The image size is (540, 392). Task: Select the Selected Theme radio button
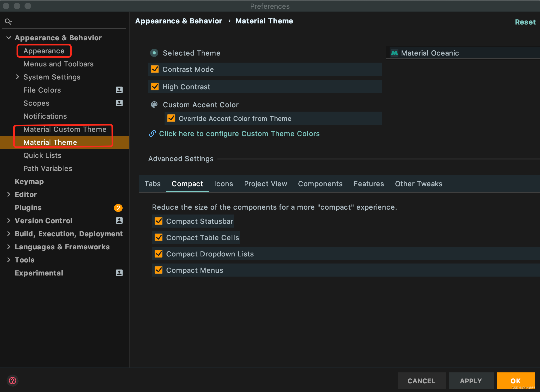click(154, 53)
